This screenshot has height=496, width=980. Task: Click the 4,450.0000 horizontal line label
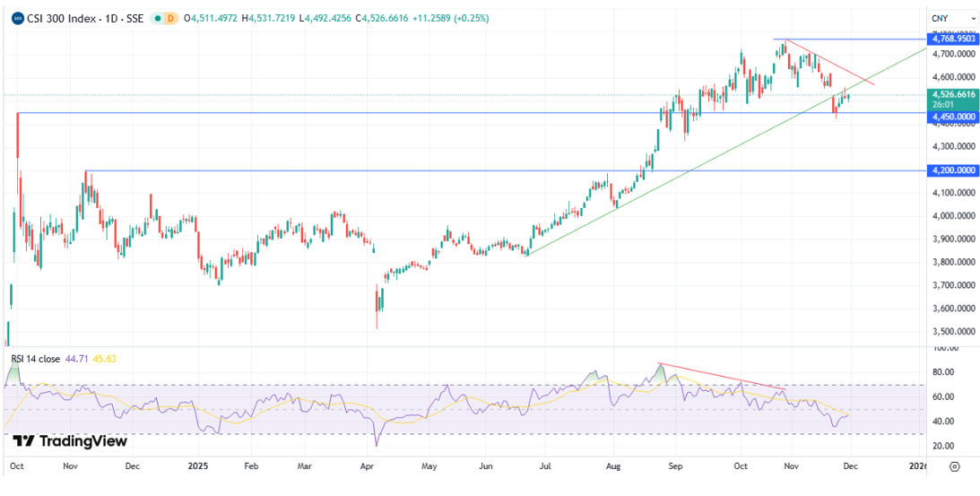click(953, 117)
